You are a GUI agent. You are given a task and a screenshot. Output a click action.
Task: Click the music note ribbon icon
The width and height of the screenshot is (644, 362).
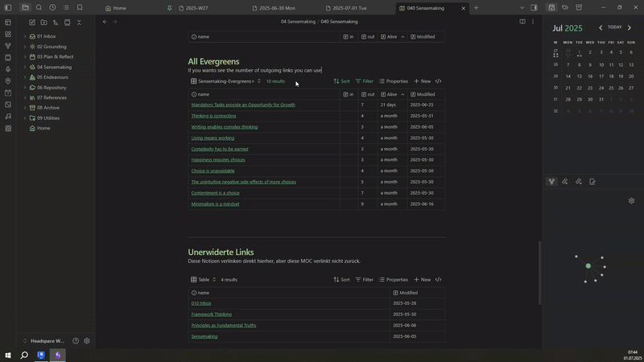(x=8, y=116)
